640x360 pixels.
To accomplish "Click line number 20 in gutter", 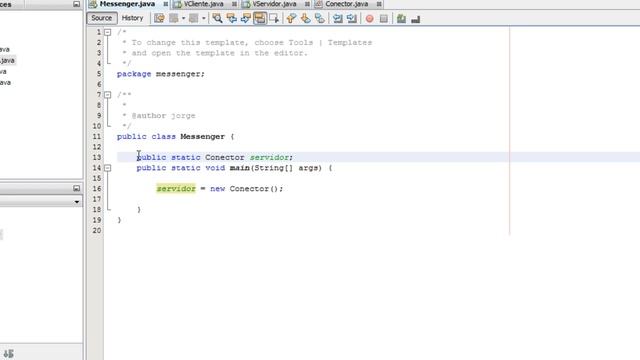I will point(97,230).
